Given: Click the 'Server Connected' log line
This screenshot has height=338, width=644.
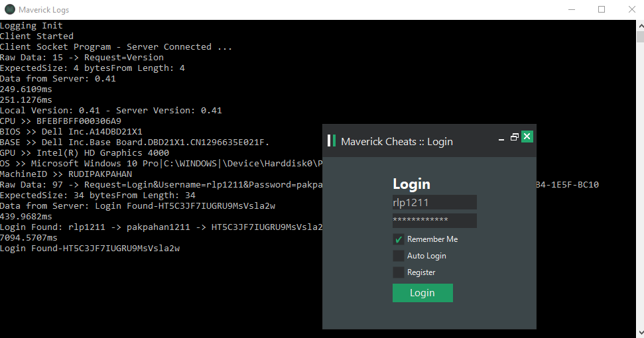Looking at the screenshot, I should pos(116,47).
